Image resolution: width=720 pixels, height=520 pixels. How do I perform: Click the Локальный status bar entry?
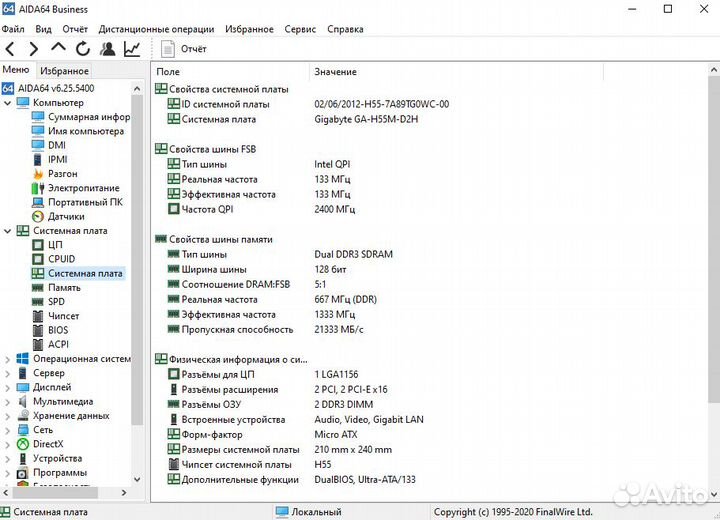tap(309, 512)
